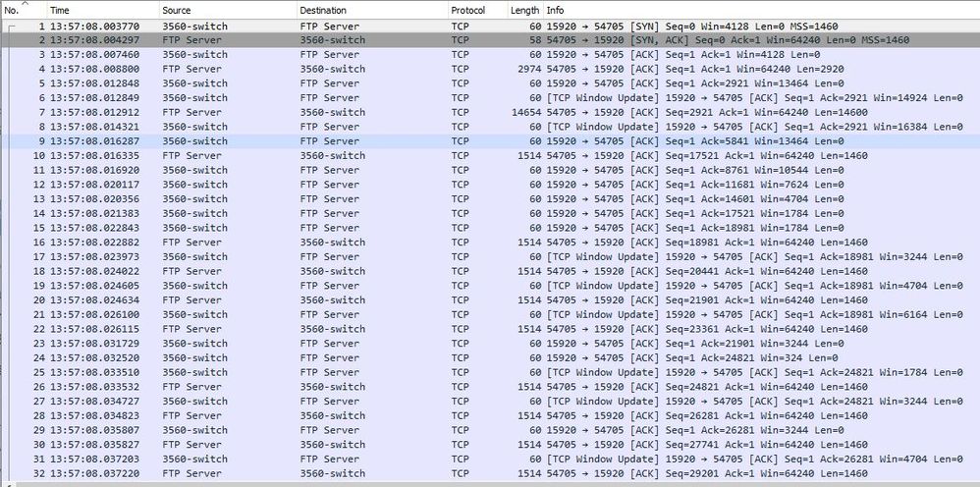Sort packets by the No. column header

click(x=24, y=10)
